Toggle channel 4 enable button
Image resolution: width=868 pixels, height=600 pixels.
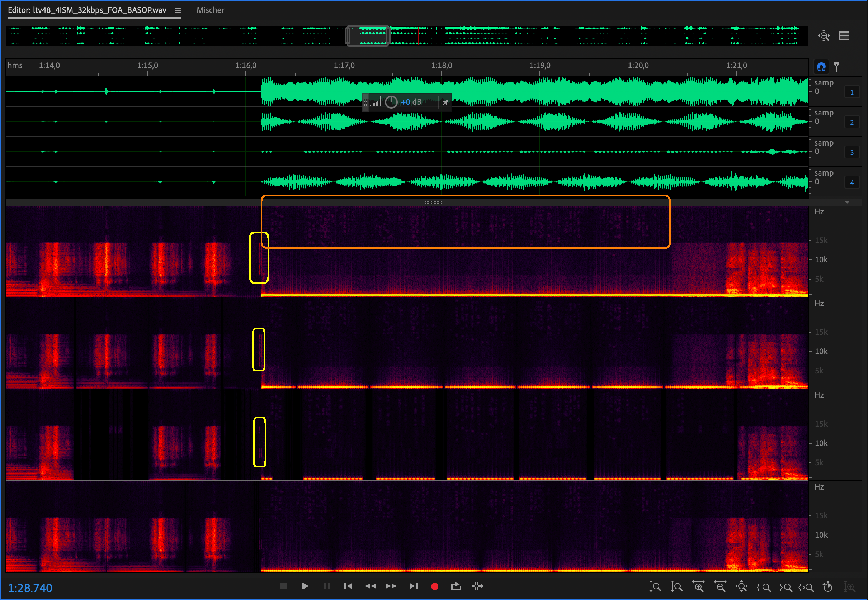coord(852,182)
